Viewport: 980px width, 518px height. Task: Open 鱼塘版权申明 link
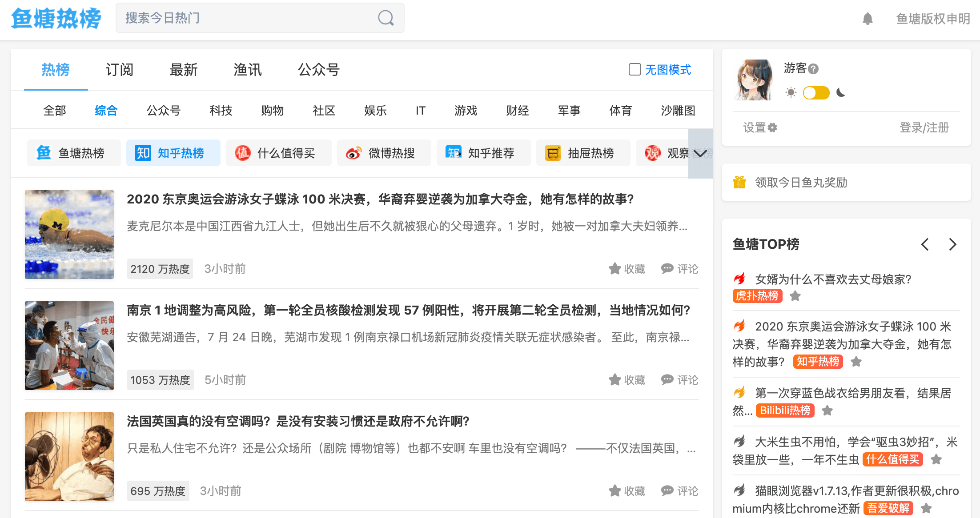coord(933,19)
